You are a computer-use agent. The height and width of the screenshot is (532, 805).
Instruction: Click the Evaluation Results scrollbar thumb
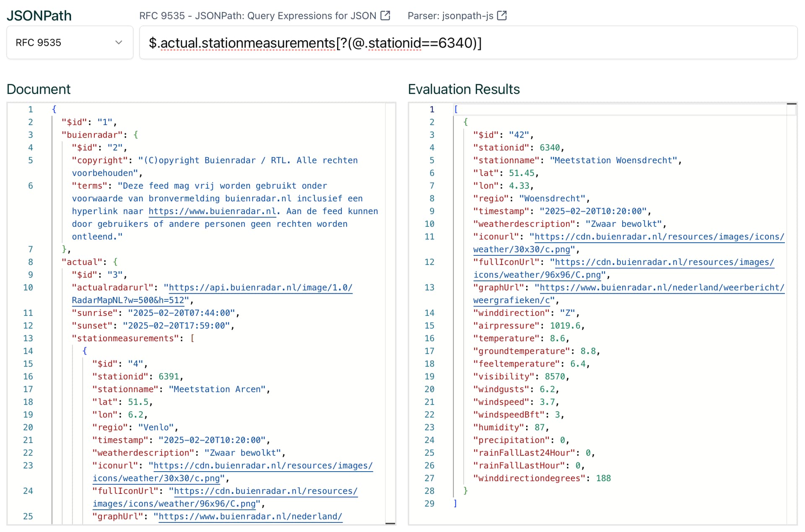pos(792,104)
